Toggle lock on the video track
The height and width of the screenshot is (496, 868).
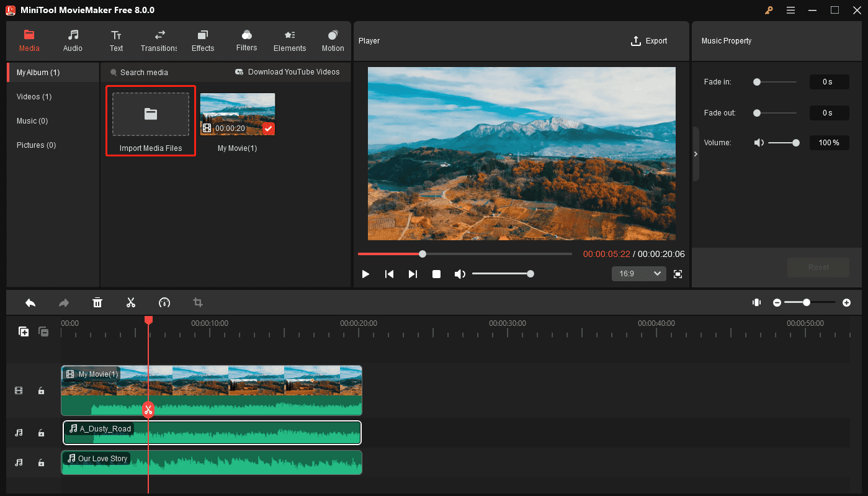pyautogui.click(x=41, y=391)
